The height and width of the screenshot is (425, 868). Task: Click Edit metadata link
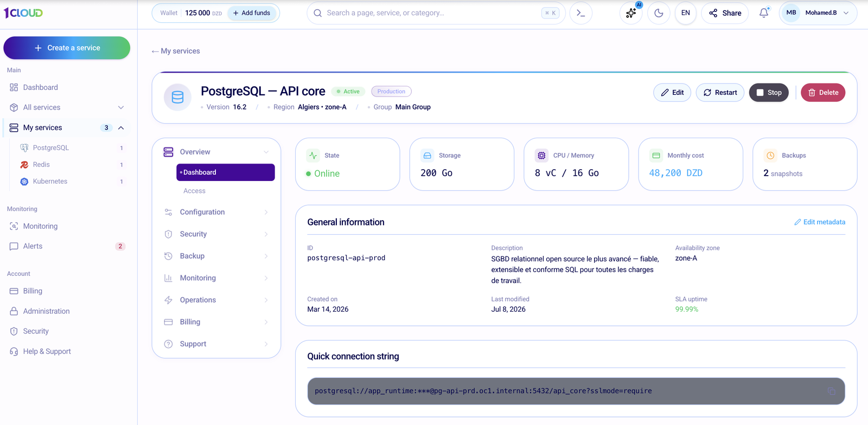click(x=820, y=222)
